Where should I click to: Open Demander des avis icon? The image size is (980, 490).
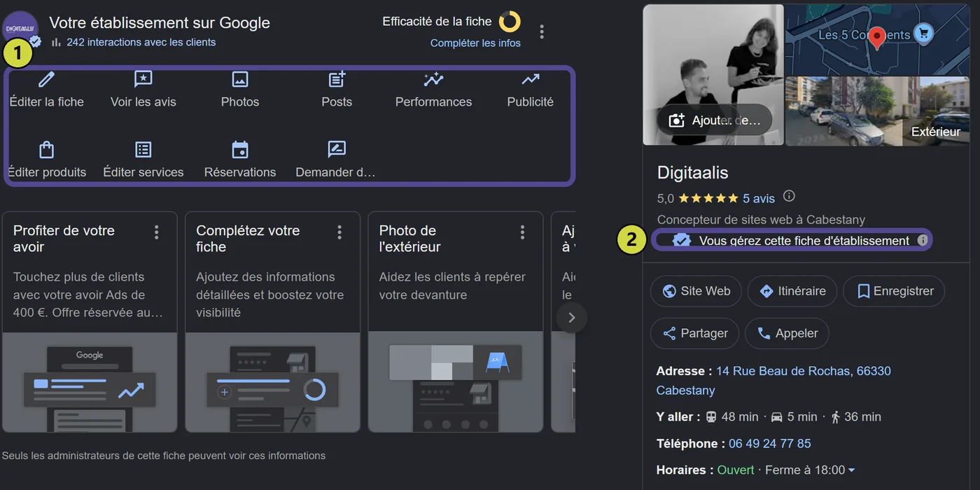(x=337, y=150)
